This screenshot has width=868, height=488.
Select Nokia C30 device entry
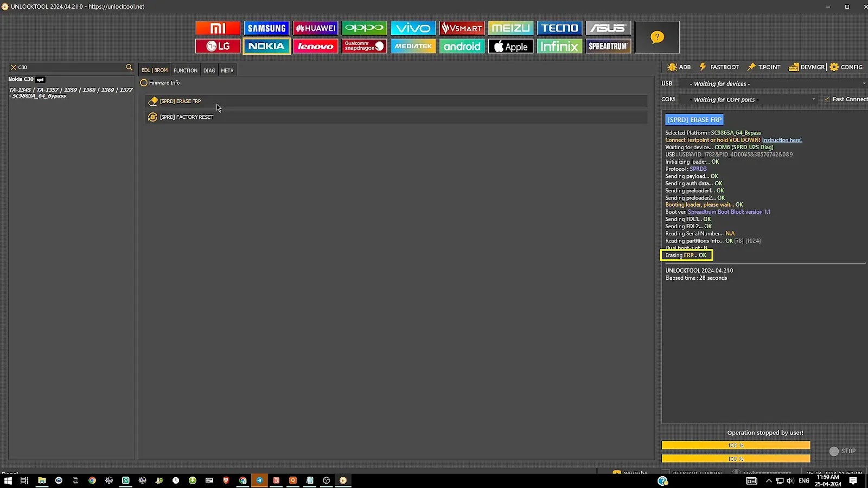pos(26,79)
